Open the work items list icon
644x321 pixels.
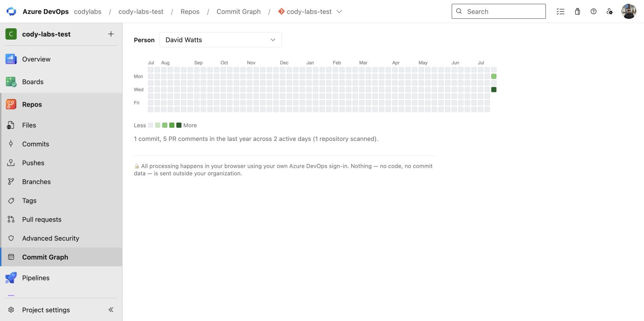pyautogui.click(x=561, y=11)
